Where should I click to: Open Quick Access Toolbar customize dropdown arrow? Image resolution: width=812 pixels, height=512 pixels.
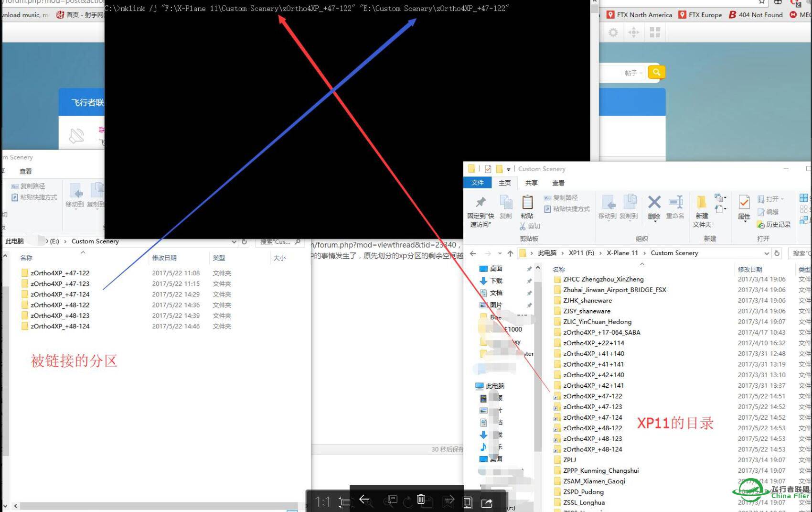coord(508,169)
